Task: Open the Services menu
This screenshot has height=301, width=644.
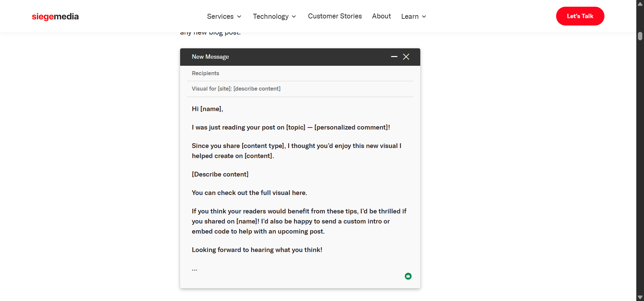Action: pos(220,16)
